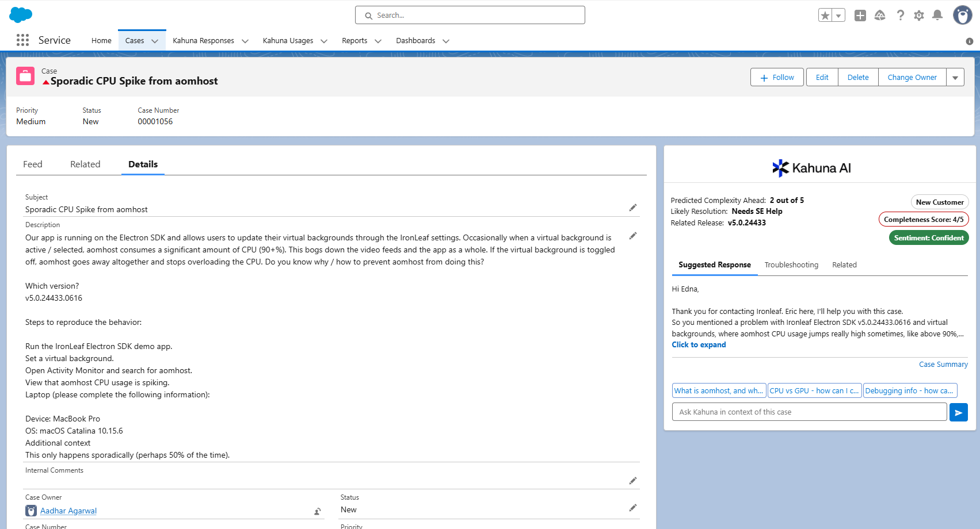980x529 pixels.
Task: Open the Case Summary link
Action: point(943,364)
